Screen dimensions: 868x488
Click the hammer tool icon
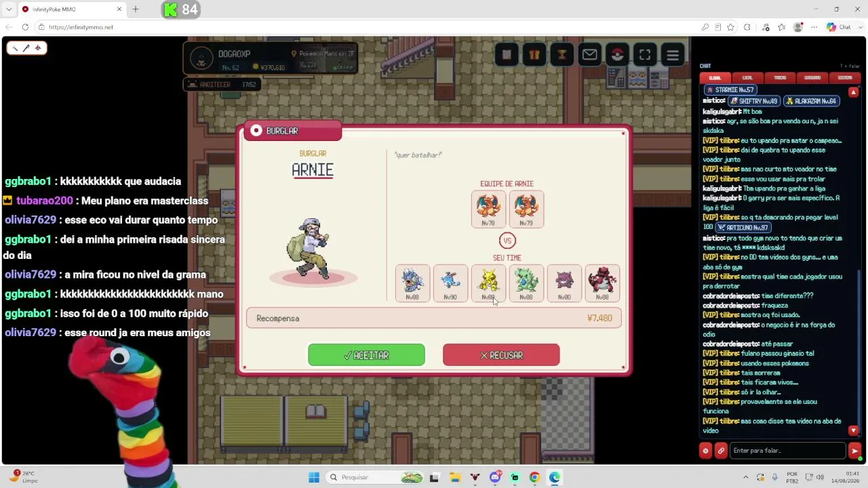[x=15, y=47]
